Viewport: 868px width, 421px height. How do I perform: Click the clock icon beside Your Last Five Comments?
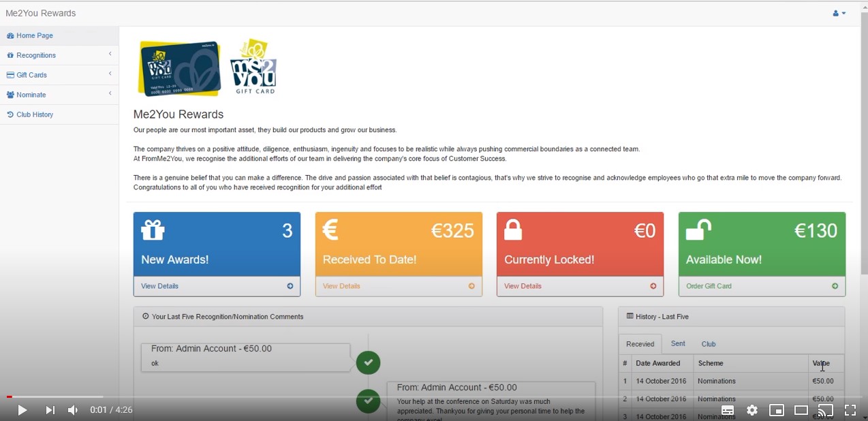pyautogui.click(x=146, y=316)
